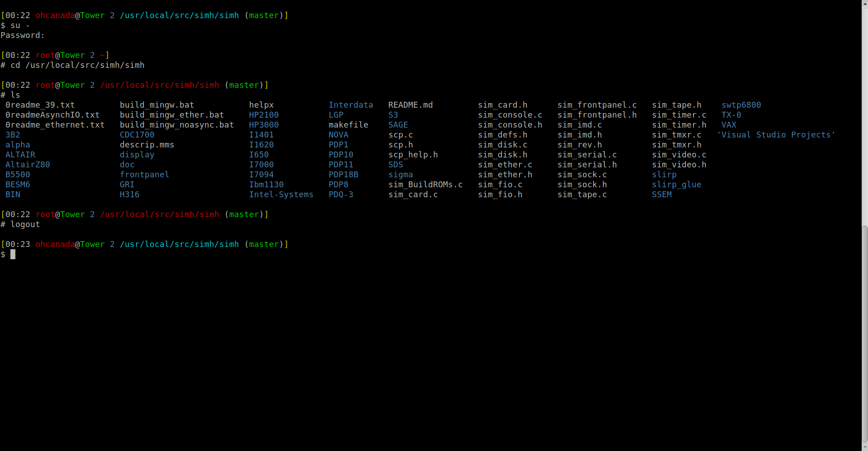The width and height of the screenshot is (868, 451).
Task: Click the terminal vertical scrollbar thumb
Action: pyautogui.click(x=864, y=333)
